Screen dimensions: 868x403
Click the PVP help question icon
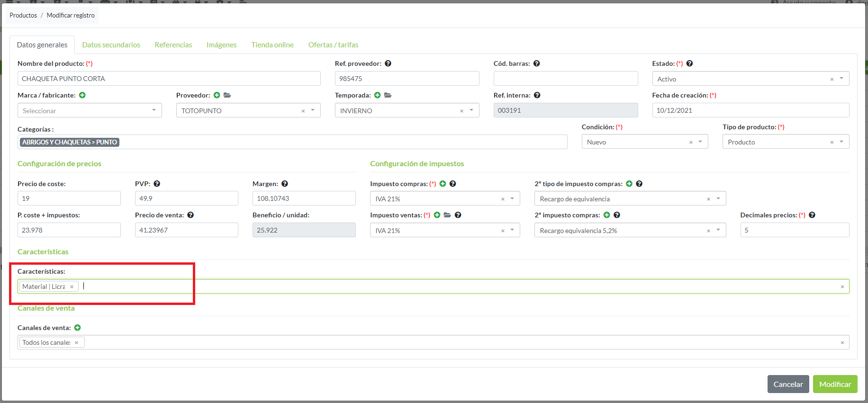[157, 184]
